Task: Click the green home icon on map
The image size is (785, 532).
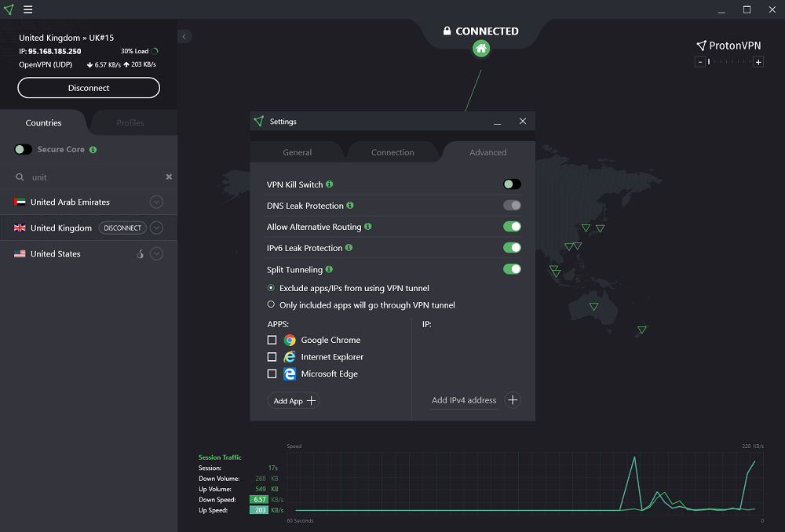Action: [x=481, y=49]
